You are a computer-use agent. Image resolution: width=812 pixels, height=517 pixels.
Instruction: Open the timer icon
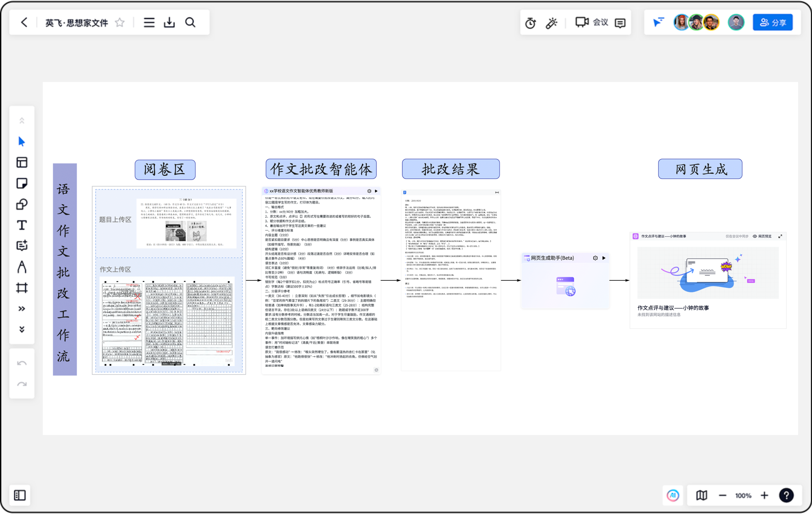point(531,23)
